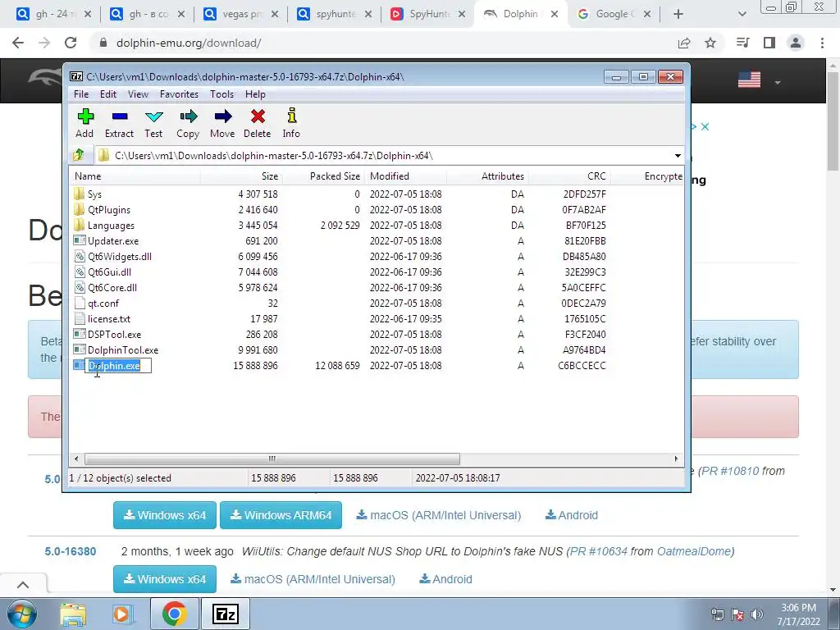Switch to the Google Chrome tab
Image resolution: width=840 pixels, height=630 pixels.
click(x=614, y=14)
